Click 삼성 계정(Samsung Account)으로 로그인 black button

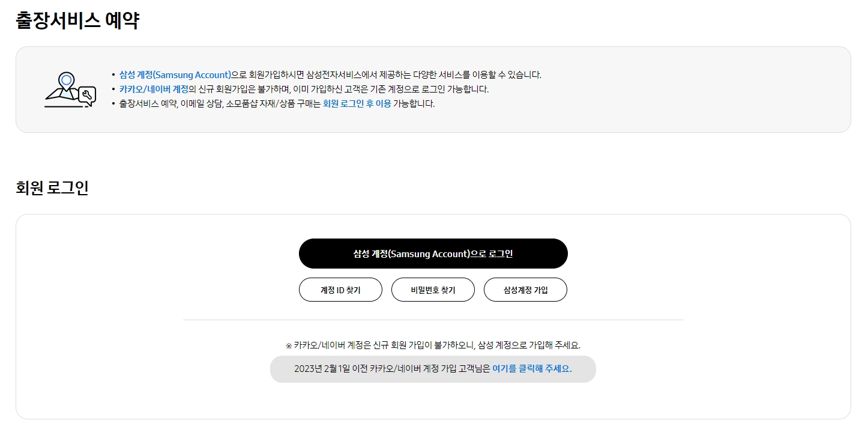coord(433,253)
